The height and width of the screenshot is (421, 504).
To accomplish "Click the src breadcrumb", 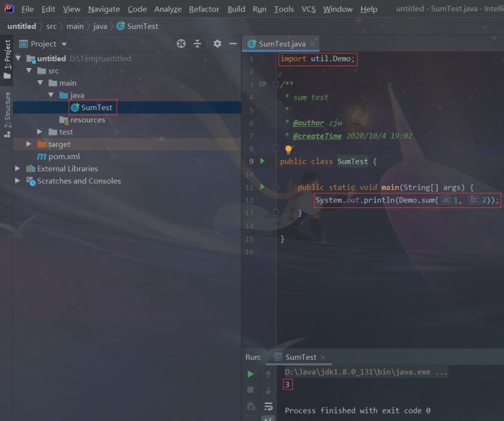I will pos(52,26).
